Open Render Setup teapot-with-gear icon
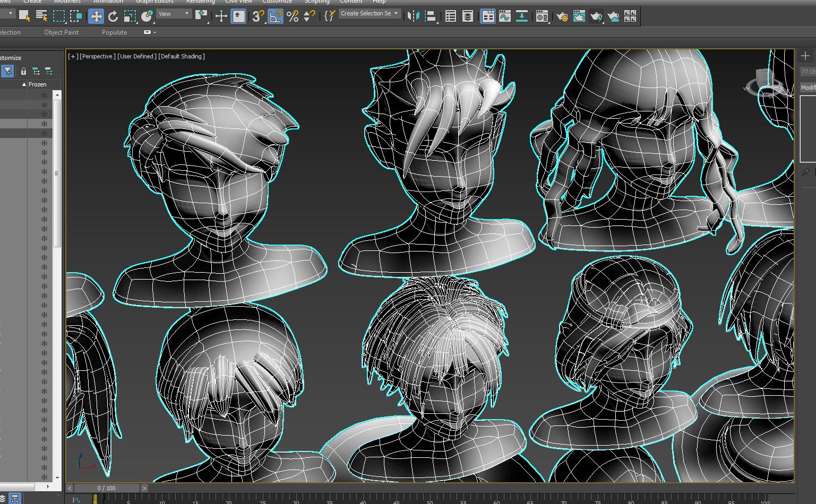Image resolution: width=816 pixels, height=504 pixels. point(562,16)
